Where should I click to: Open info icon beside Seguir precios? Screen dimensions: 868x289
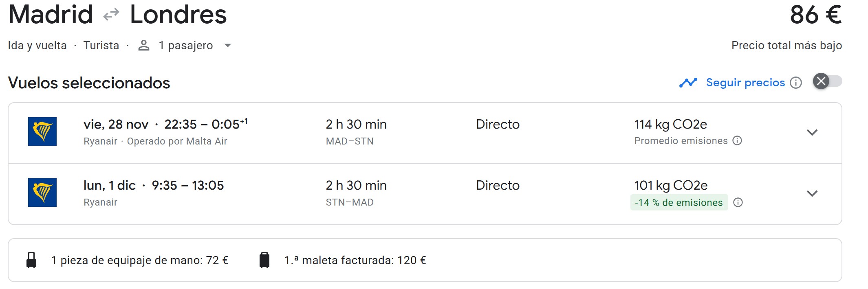coord(796,83)
